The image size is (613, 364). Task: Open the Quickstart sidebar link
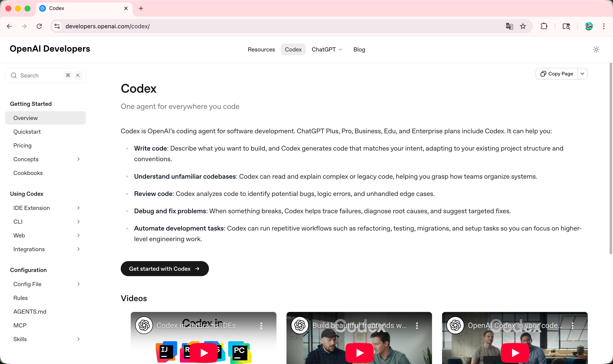[x=27, y=132]
